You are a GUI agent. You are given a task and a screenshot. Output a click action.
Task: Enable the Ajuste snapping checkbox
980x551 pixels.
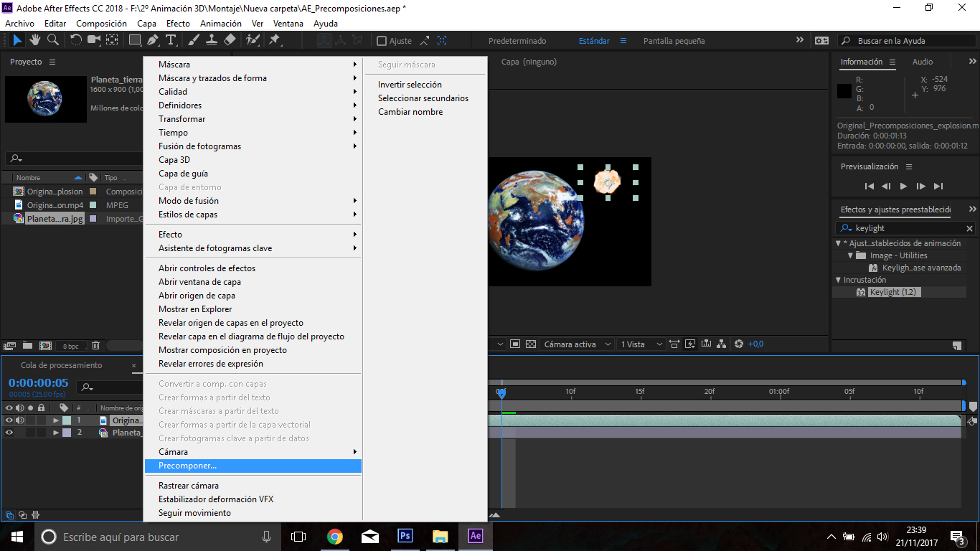click(380, 41)
